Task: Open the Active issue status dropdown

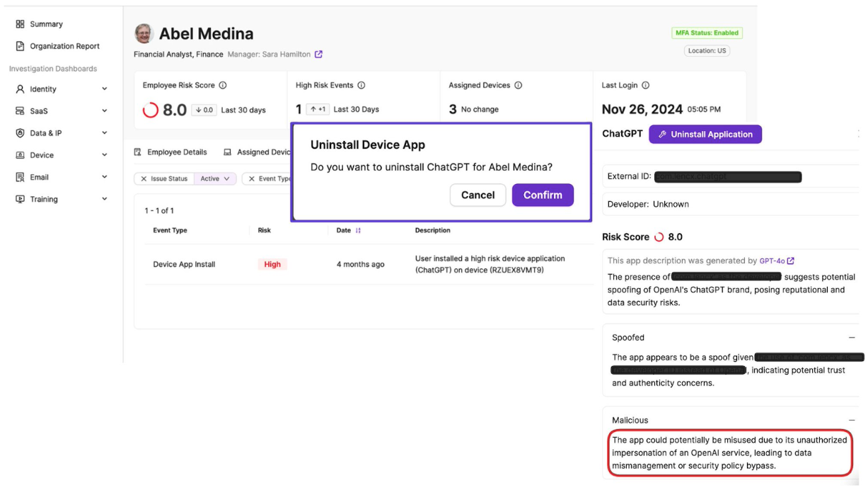Action: click(215, 179)
